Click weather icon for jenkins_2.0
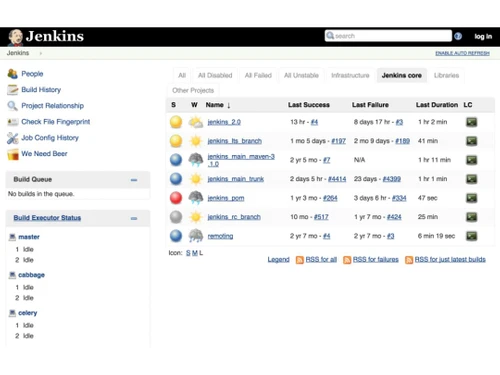This screenshot has width=500, height=375. pos(196,122)
